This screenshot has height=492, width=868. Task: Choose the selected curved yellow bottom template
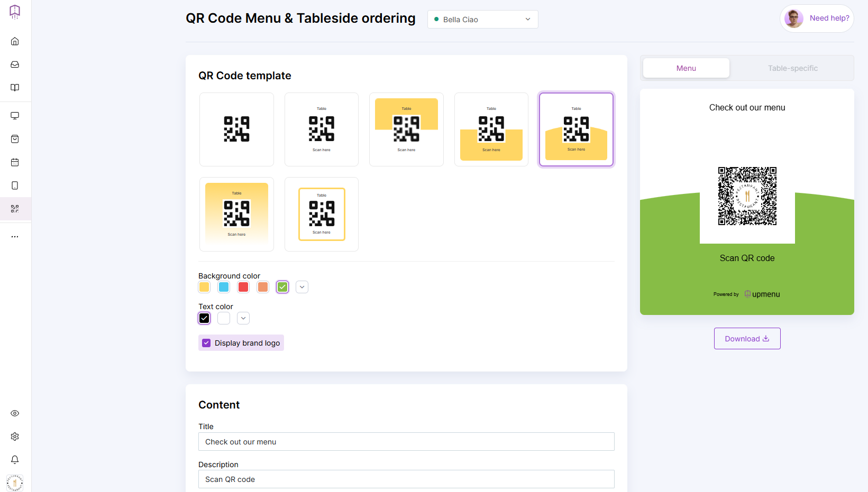(576, 129)
